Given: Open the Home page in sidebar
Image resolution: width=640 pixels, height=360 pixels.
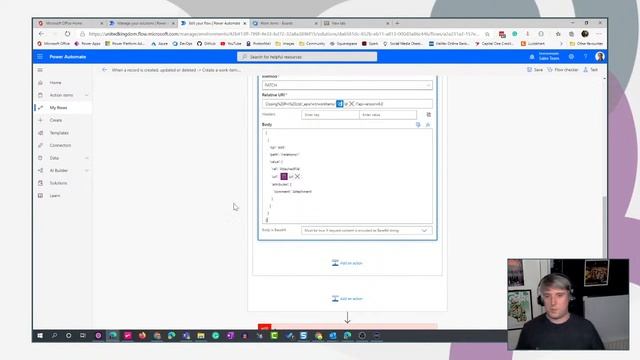Looking at the screenshot, I should (55, 83).
